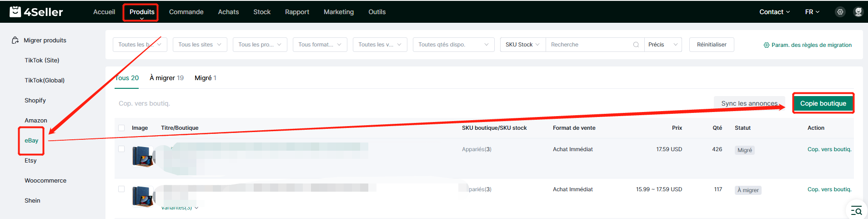This screenshot has height=219, width=868.
Task: Open the Toutes les variantes dropdown
Action: (x=380, y=45)
